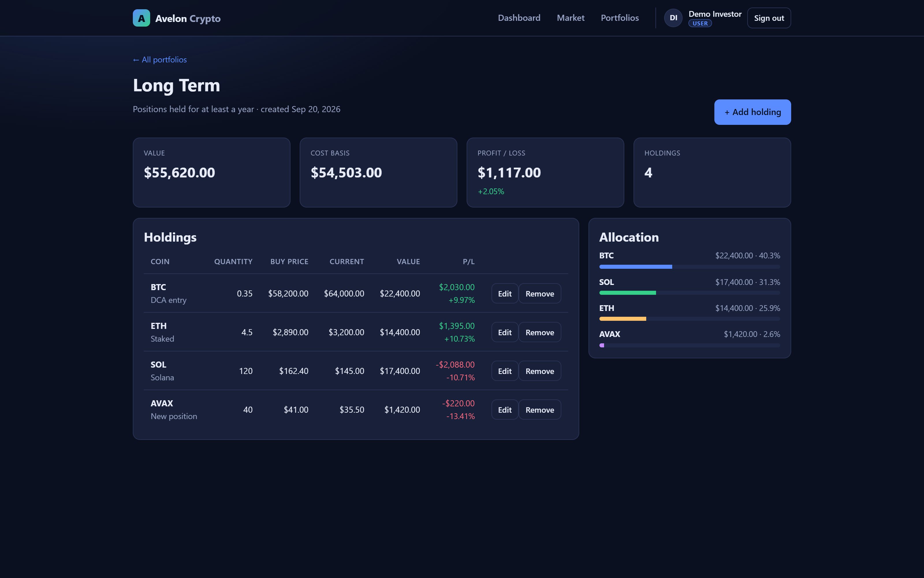Screen dimensions: 924x578
Task: Click the BTC allocation bar
Action: [690, 267]
